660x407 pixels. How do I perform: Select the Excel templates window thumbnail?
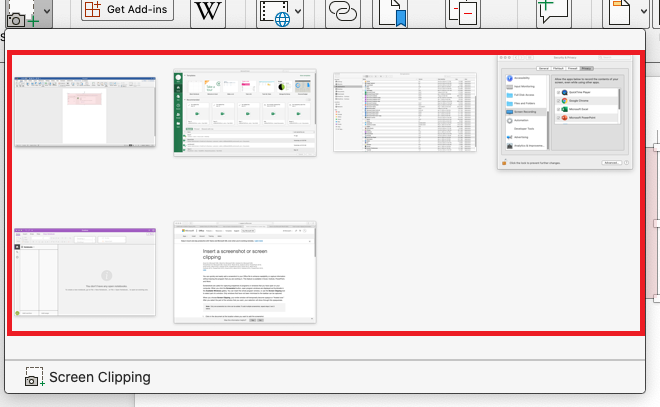point(245,113)
